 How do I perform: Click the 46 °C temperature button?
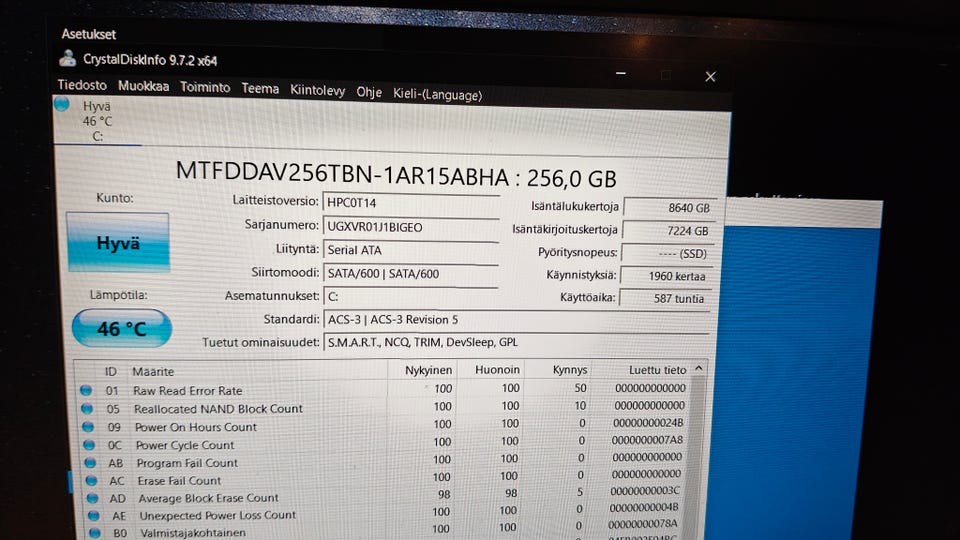[x=122, y=329]
